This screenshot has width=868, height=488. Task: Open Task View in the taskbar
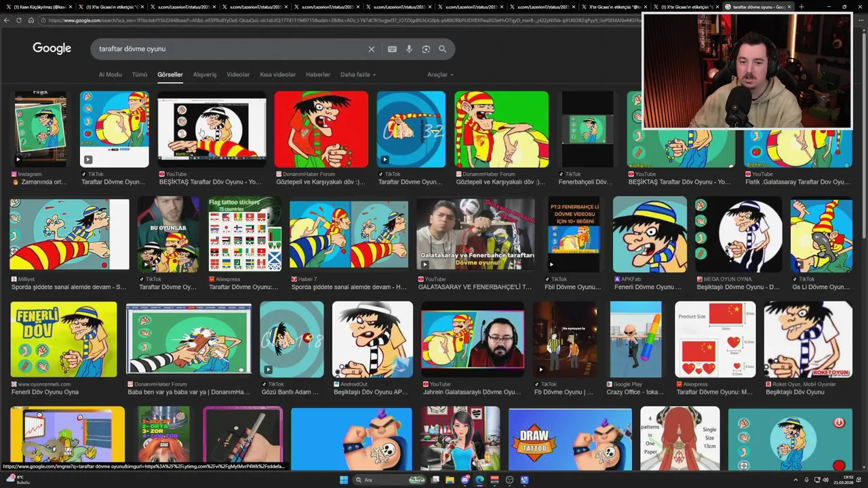[435, 480]
